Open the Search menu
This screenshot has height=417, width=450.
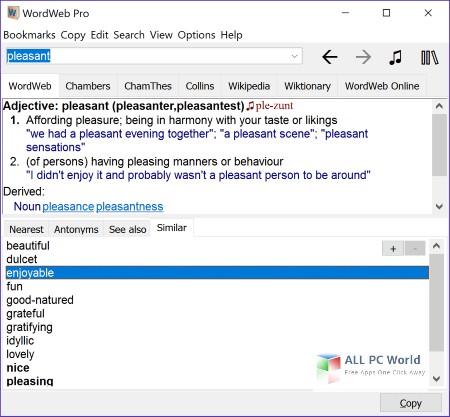(129, 35)
